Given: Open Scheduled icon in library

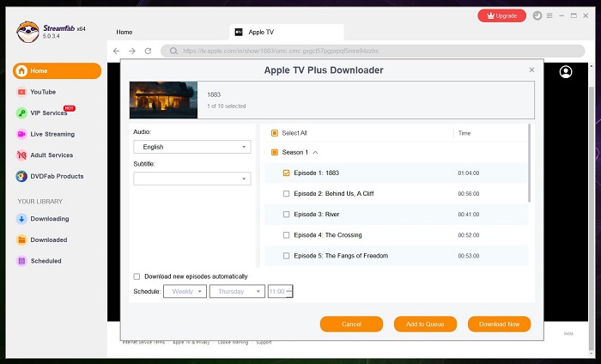Looking at the screenshot, I should [21, 261].
